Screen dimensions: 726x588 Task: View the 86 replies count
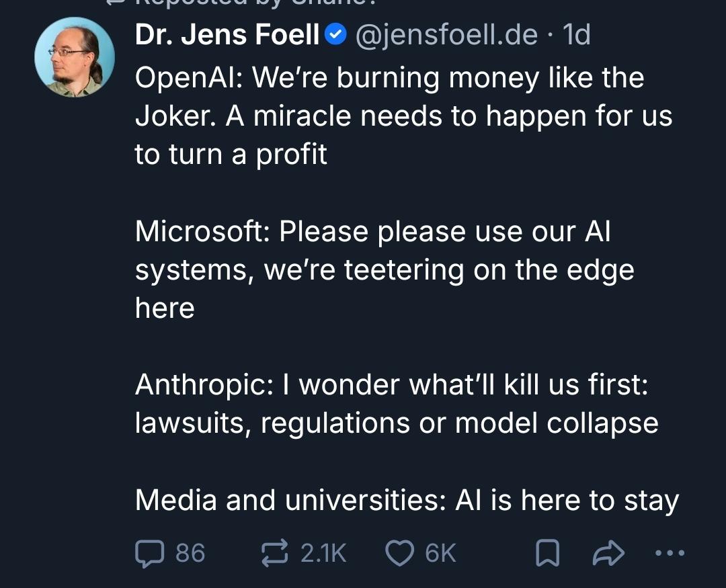[x=190, y=553]
